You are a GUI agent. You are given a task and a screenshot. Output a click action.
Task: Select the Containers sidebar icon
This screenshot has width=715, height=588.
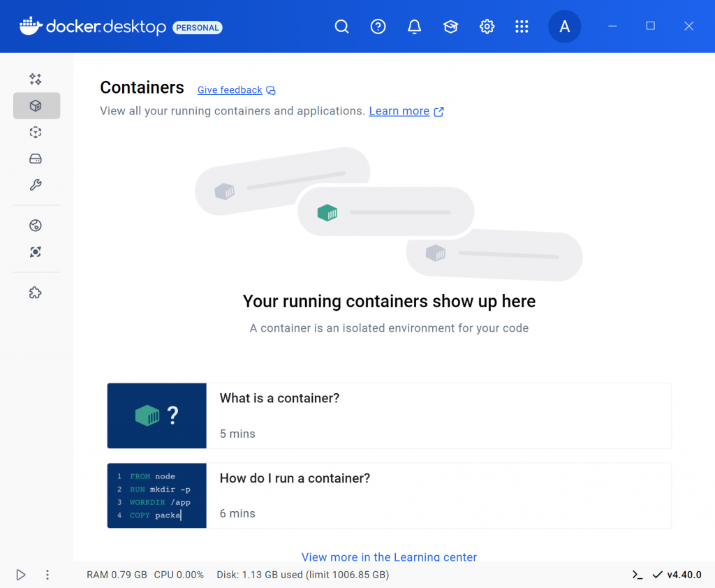(36, 106)
